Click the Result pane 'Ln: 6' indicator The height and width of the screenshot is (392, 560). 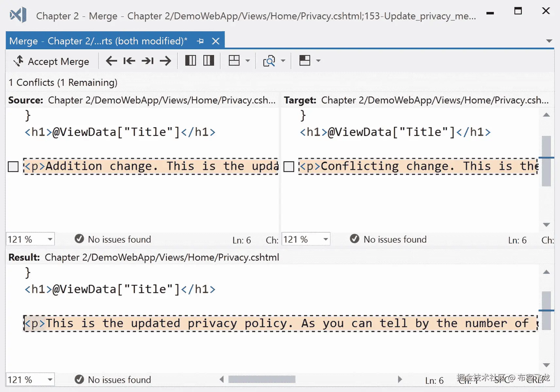click(x=434, y=381)
